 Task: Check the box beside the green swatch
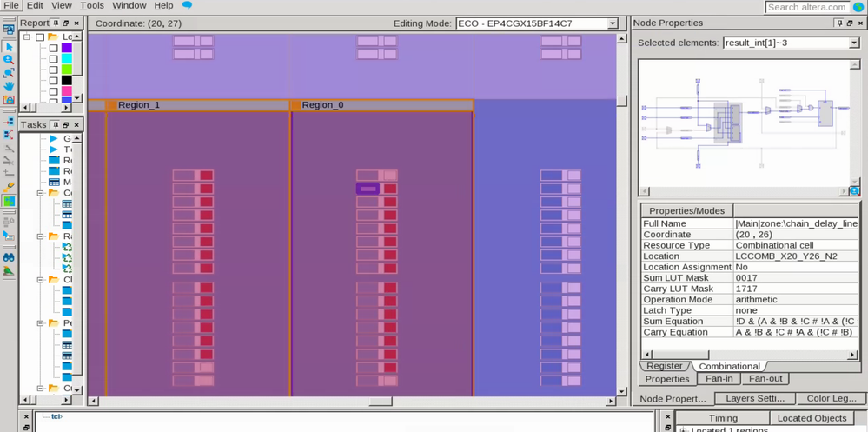[53, 70]
